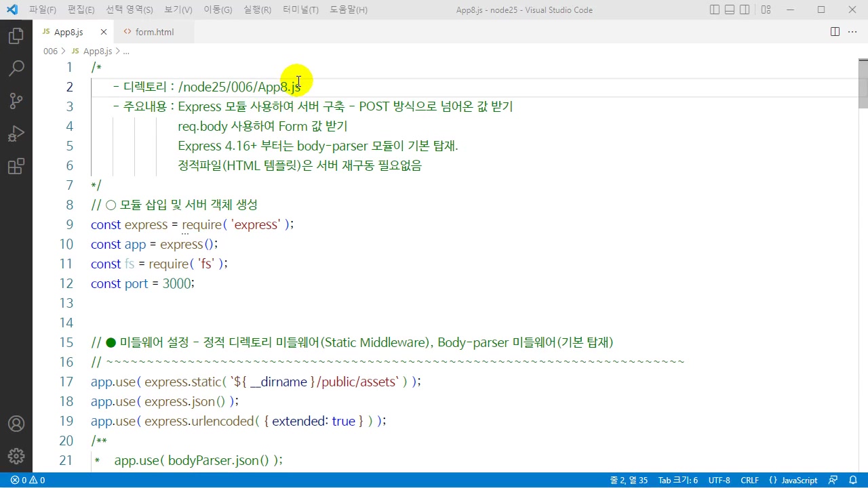Image resolution: width=868 pixels, height=488 pixels.
Task: Click the vertical scrollbar of the editor
Action: [x=863, y=271]
